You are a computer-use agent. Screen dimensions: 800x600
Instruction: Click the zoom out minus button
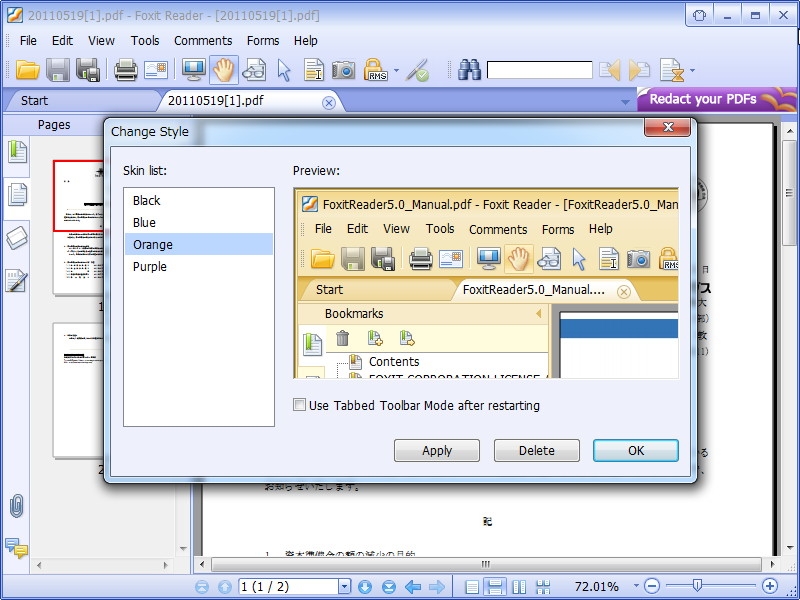(x=652, y=586)
